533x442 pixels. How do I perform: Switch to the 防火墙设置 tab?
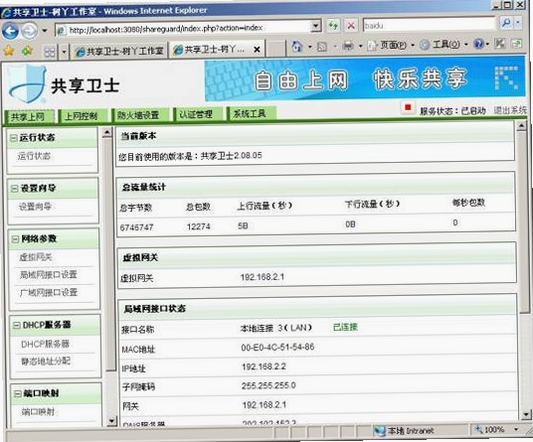point(139,115)
